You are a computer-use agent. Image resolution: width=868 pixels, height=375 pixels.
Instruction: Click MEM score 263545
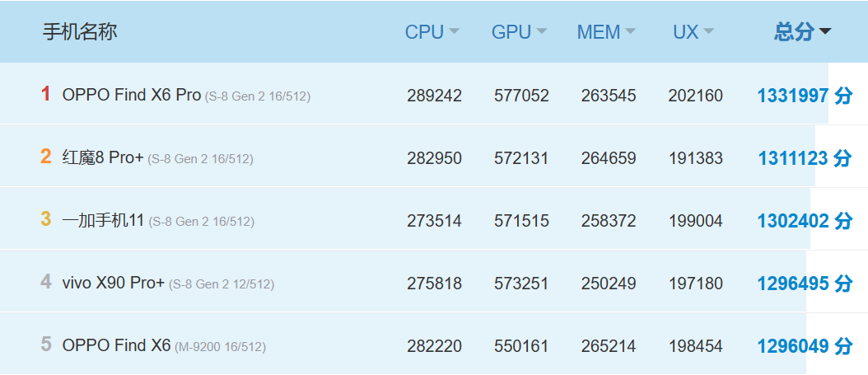click(x=609, y=96)
